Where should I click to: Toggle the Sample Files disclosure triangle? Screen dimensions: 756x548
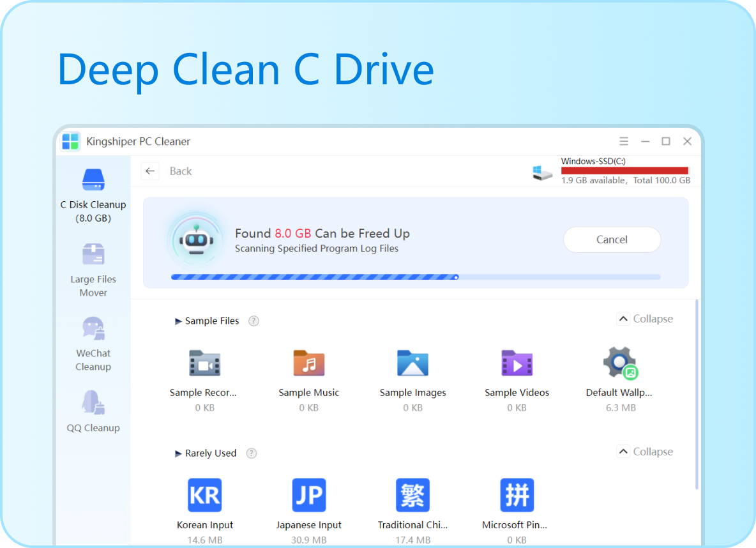tap(178, 321)
